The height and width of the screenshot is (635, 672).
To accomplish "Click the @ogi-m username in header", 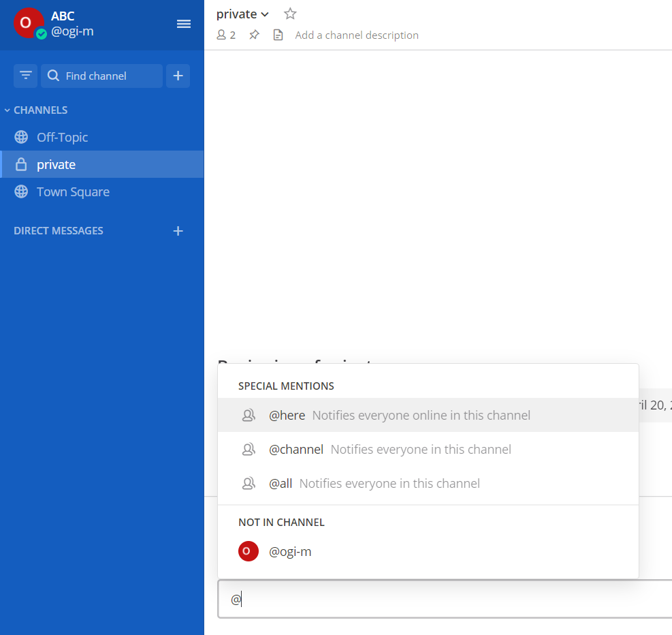I will click(x=72, y=31).
